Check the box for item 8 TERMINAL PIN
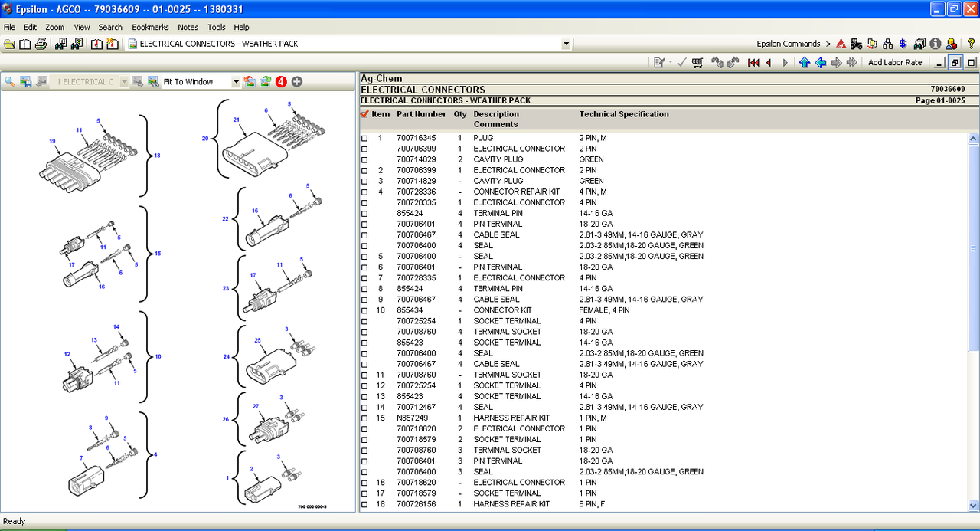This screenshot has width=980, height=531. tap(364, 289)
